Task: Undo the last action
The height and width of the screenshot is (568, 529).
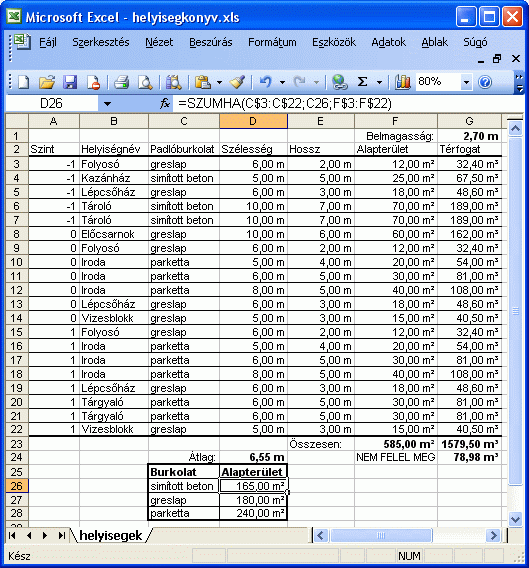Action: tap(266, 82)
